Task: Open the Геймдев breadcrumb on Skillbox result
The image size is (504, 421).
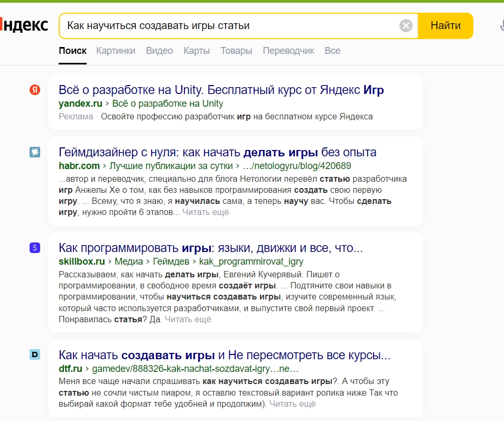Action: click(x=171, y=261)
